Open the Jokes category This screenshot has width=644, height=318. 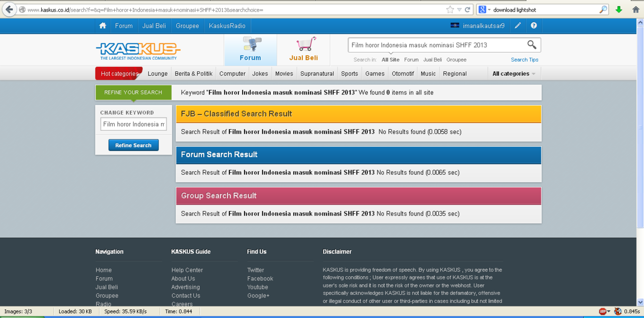[260, 74]
